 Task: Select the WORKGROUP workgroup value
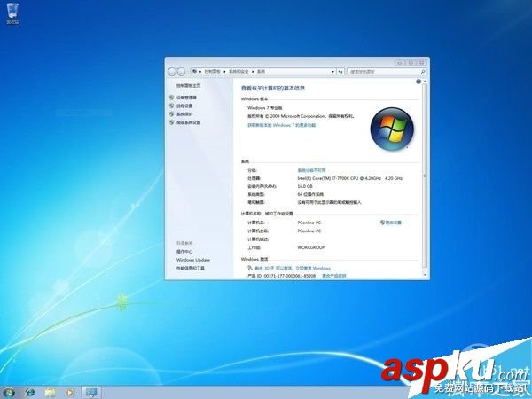pyautogui.click(x=311, y=247)
